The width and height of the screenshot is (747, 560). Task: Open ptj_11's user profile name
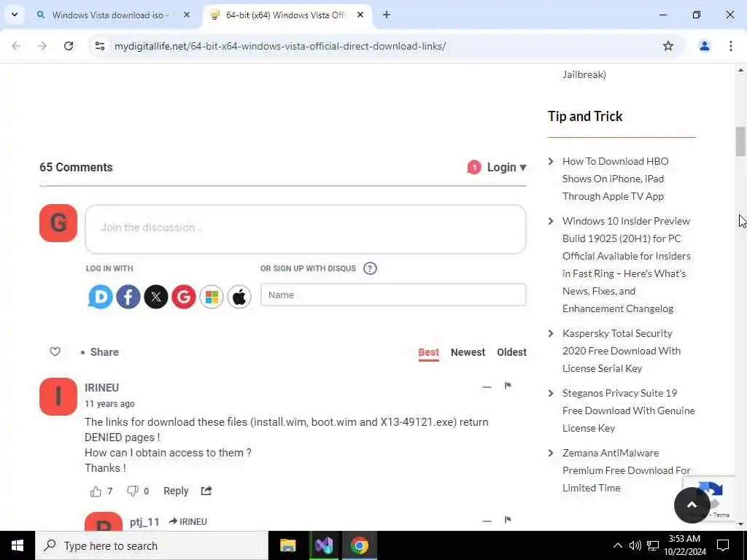point(145,522)
